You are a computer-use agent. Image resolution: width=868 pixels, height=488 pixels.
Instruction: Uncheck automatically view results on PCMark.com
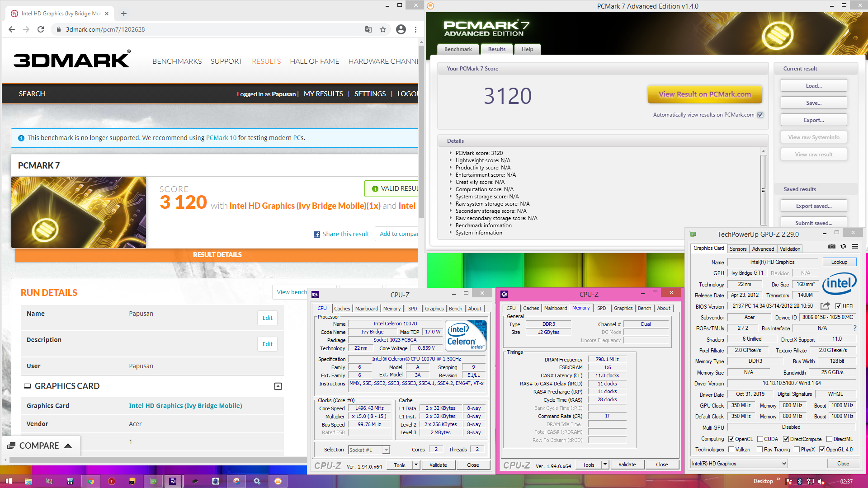pos(760,115)
